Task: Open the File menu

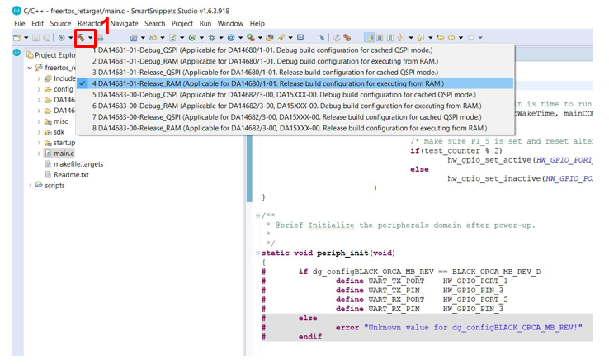Action: click(x=20, y=24)
